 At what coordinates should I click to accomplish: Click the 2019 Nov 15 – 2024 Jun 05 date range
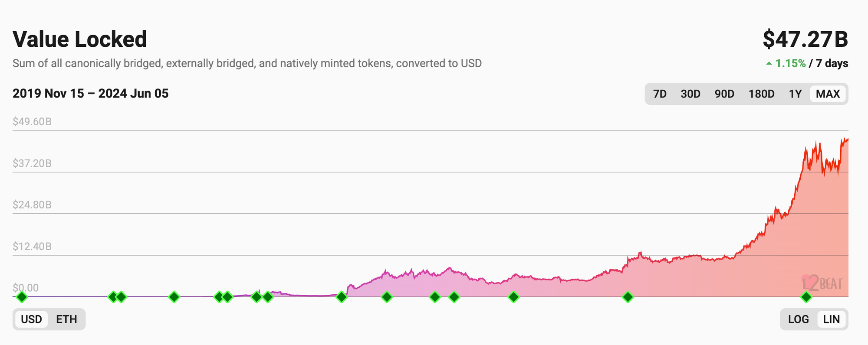(90, 94)
